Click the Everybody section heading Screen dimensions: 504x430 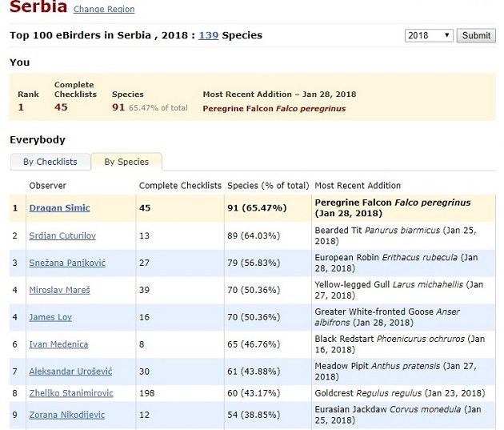[x=38, y=140]
